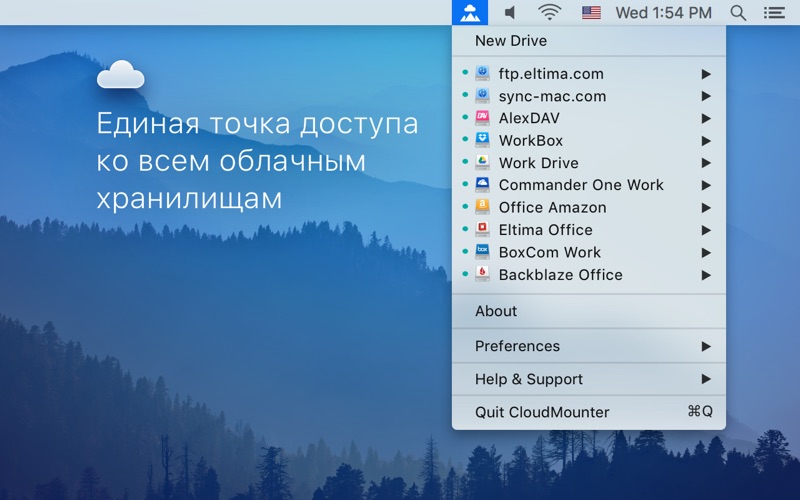Click the AlexDAV WebDAV drive icon
The image size is (800, 500).
tap(482, 119)
